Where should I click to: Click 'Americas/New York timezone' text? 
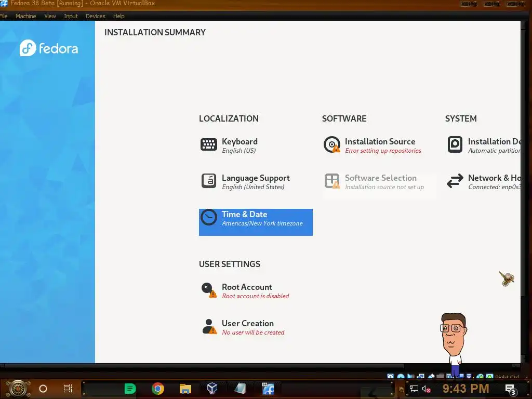(262, 223)
